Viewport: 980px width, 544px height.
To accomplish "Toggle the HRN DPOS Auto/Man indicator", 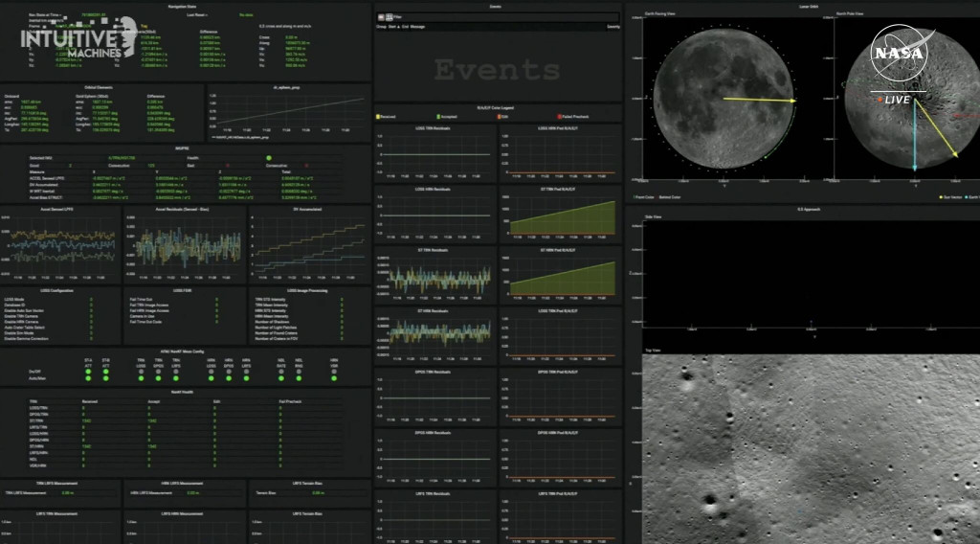I will [x=229, y=378].
